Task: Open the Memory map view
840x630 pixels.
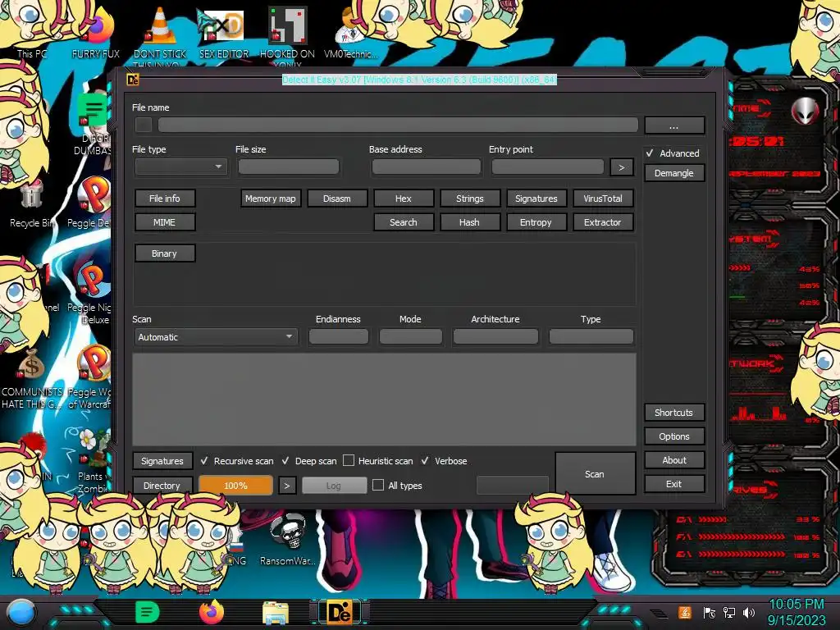Action: click(x=271, y=199)
